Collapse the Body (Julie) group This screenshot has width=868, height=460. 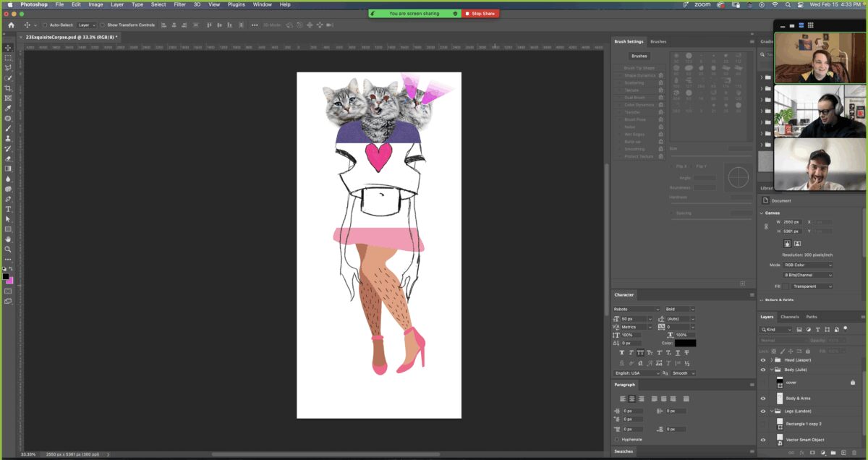pyautogui.click(x=771, y=369)
